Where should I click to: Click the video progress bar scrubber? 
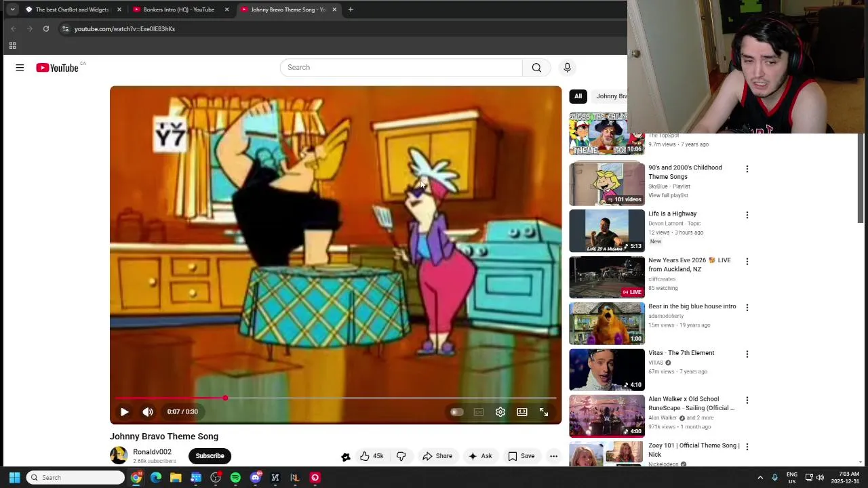[225, 398]
